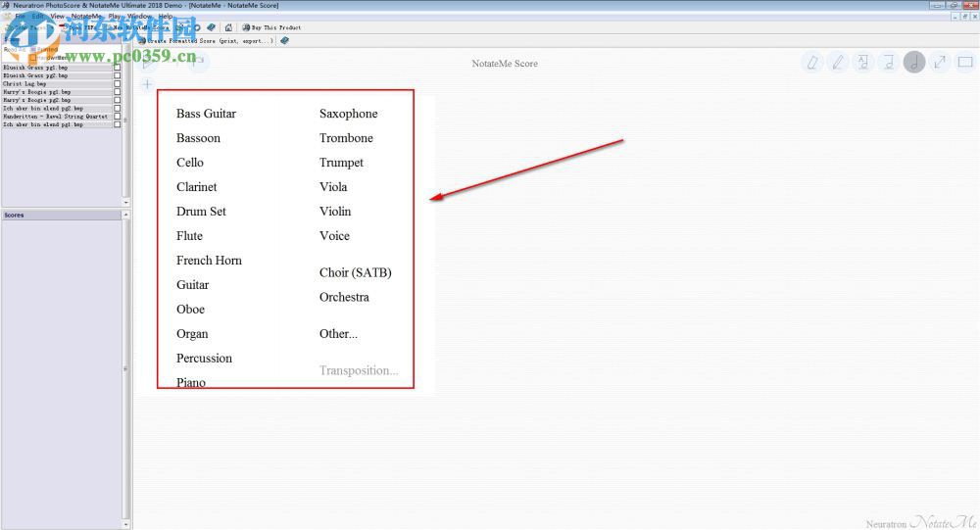Image resolution: width=980 pixels, height=530 pixels.
Task: Click Create Formatted Score (print, export...)
Action: coord(206,40)
